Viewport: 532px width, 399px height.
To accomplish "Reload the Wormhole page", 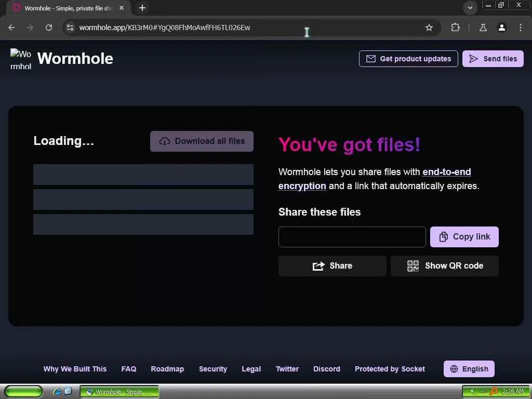I will [49, 28].
